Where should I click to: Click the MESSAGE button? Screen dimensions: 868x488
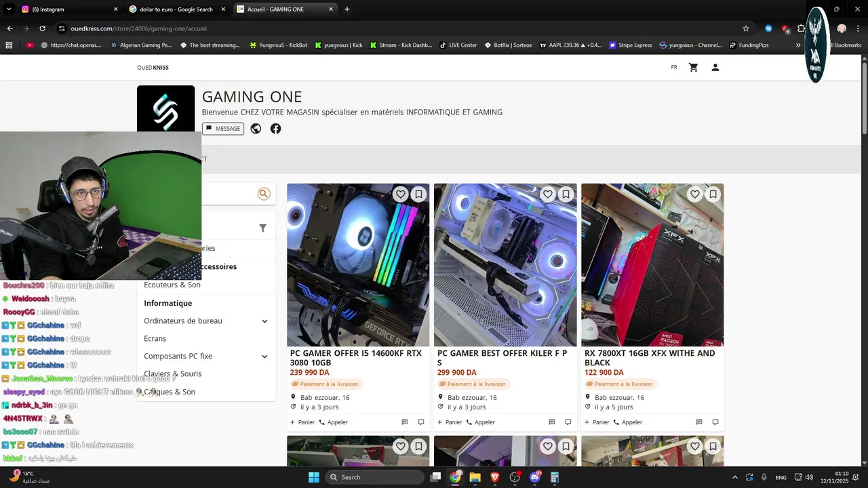223,129
